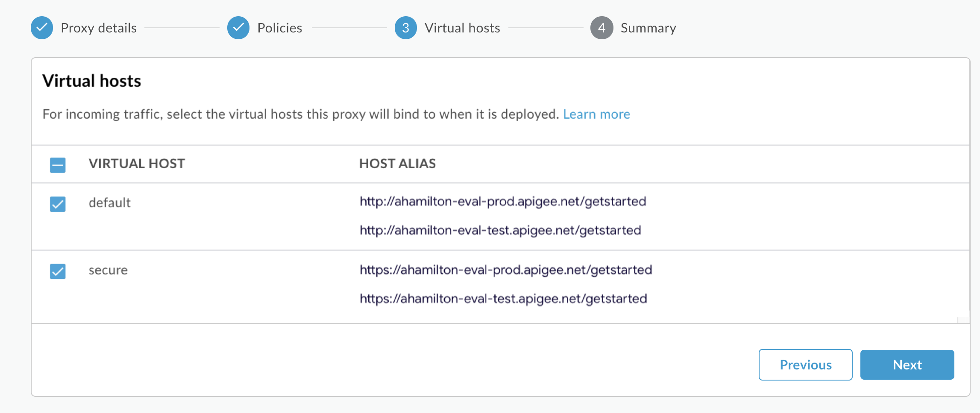This screenshot has height=413, width=980.
Task: Select the Virtual hosts step label
Action: [462, 28]
